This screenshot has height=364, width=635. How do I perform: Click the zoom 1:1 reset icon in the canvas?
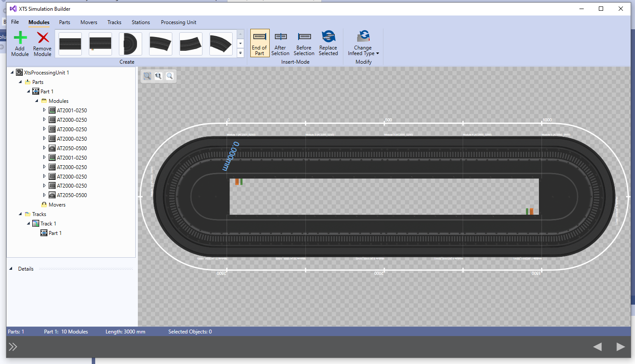point(159,76)
